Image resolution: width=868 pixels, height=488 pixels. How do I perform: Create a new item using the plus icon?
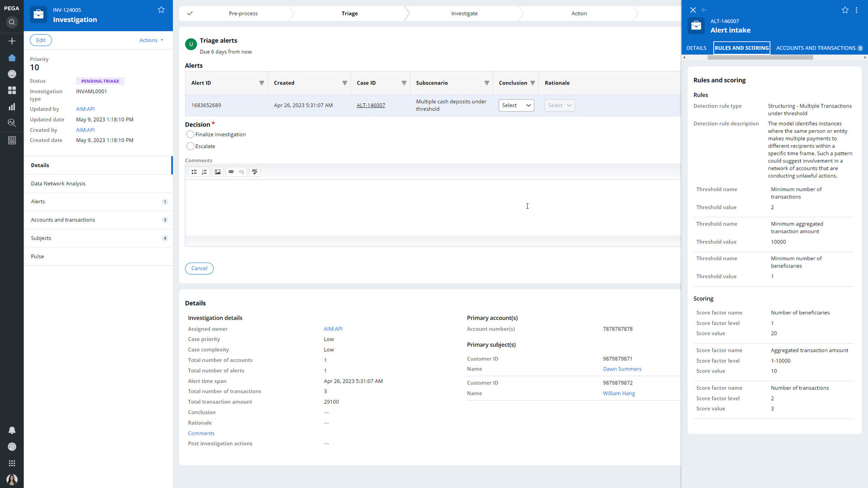[12, 41]
